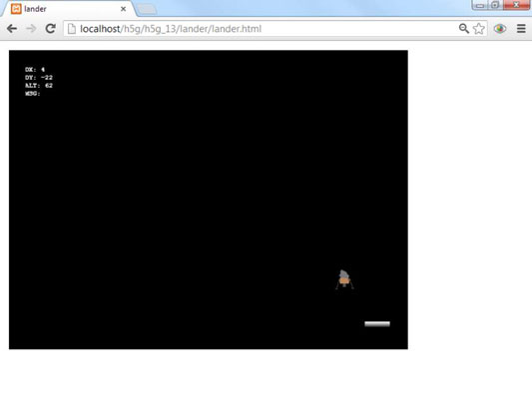Close the lander tab

(x=124, y=9)
